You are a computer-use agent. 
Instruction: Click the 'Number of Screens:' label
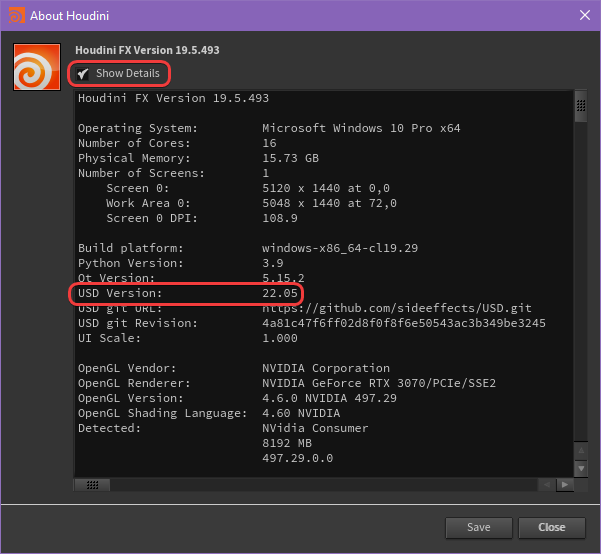(x=141, y=173)
